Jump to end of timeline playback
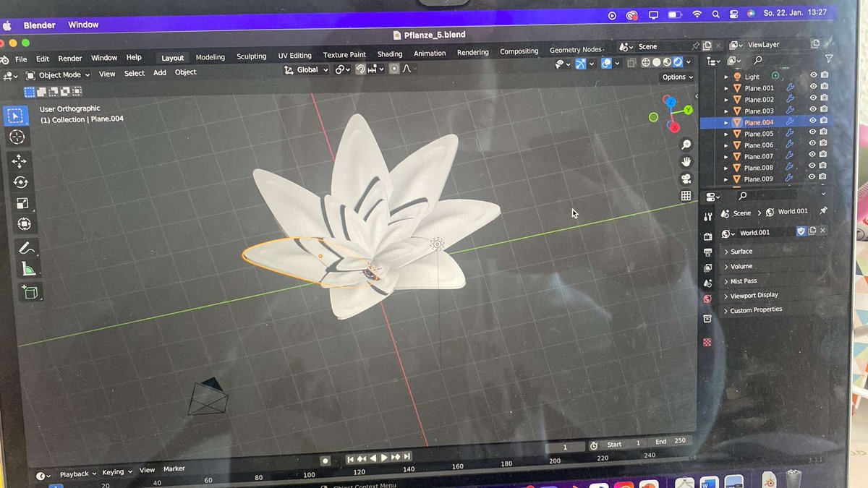The image size is (868, 488). (406, 457)
